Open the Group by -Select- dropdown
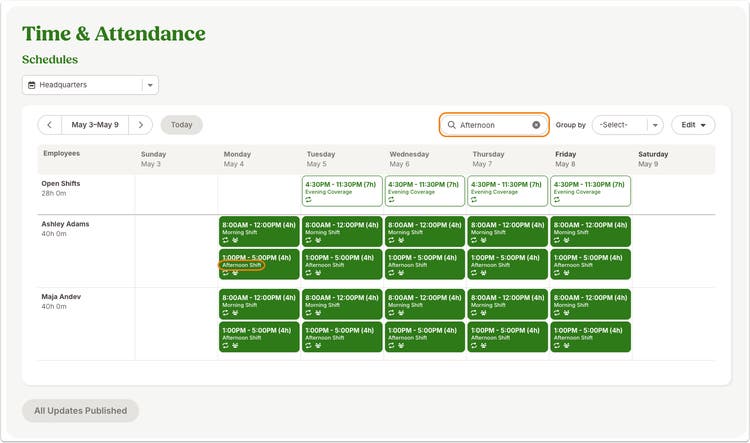The width and height of the screenshot is (750, 443). point(628,125)
